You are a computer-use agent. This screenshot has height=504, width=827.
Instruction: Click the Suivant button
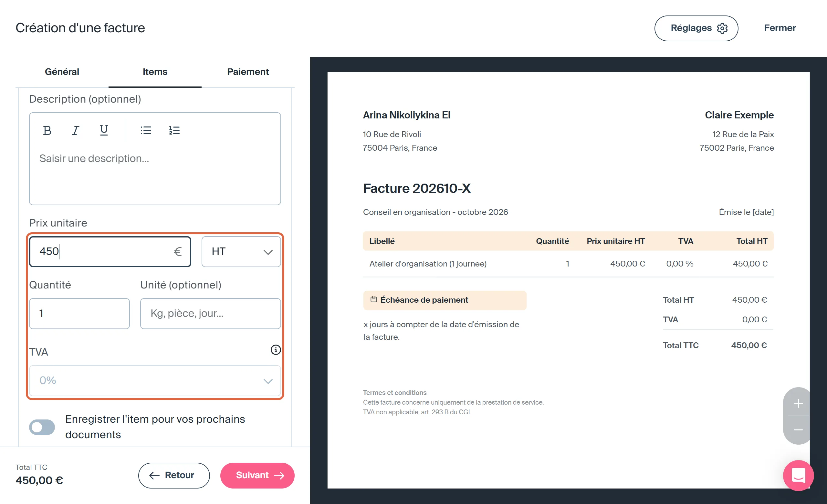[257, 475]
